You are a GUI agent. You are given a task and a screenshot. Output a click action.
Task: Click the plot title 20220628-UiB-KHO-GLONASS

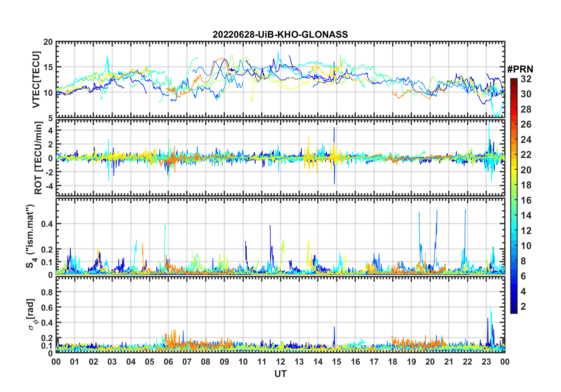click(280, 34)
